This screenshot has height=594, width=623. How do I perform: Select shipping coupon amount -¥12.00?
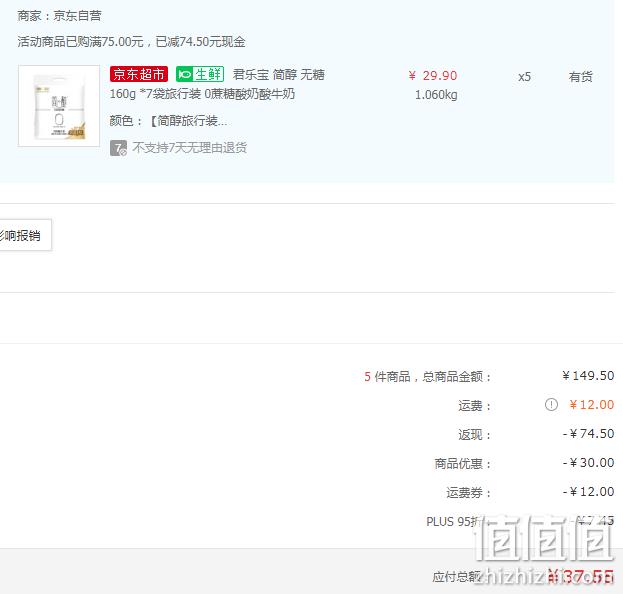588,492
